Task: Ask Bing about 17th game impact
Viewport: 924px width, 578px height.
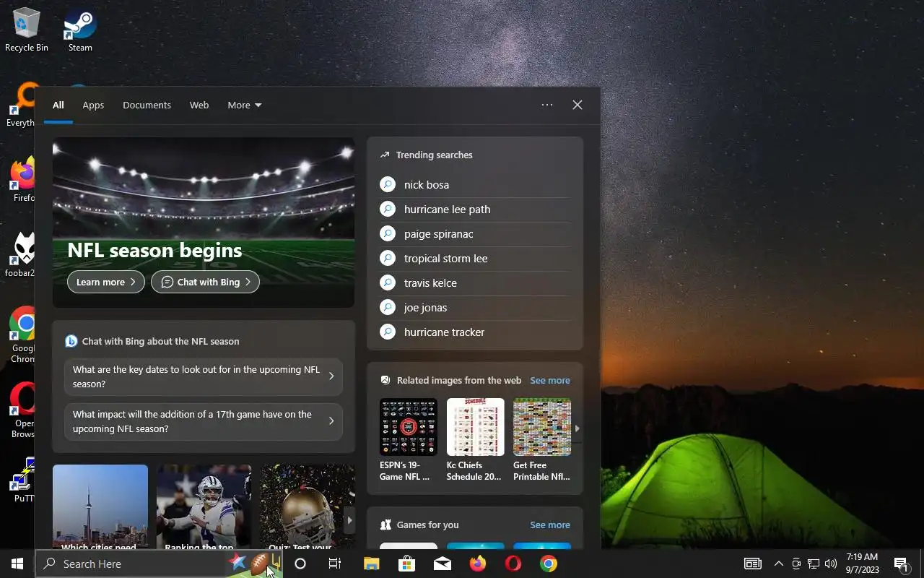Action: pyautogui.click(x=204, y=421)
